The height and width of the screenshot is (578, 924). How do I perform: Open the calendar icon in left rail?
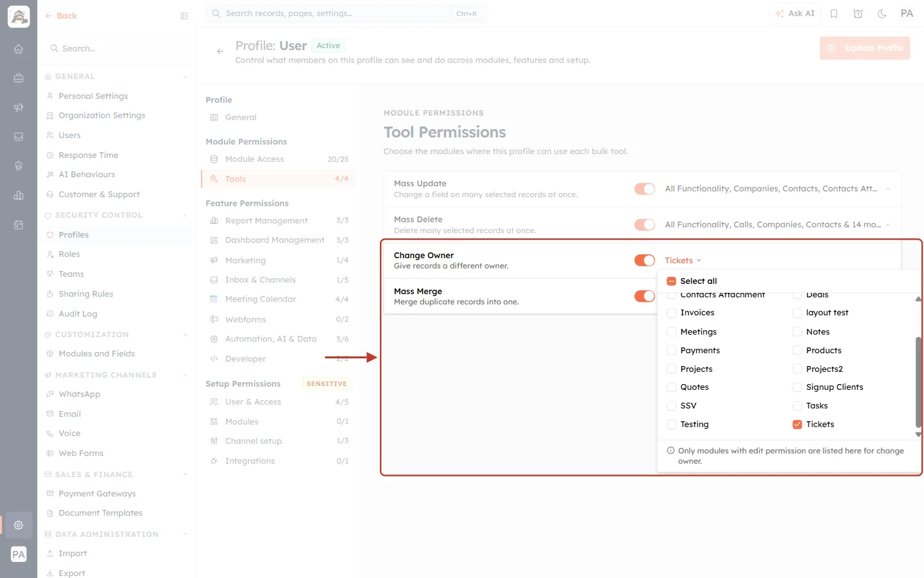click(19, 225)
